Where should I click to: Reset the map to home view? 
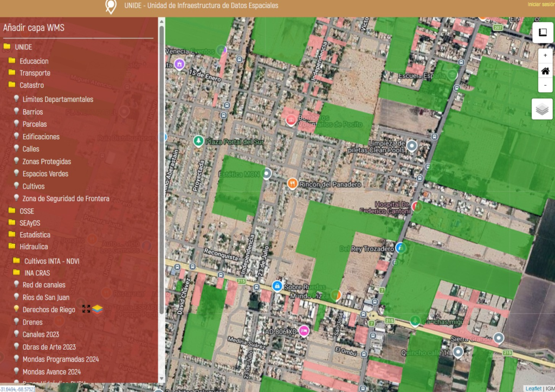(545, 70)
